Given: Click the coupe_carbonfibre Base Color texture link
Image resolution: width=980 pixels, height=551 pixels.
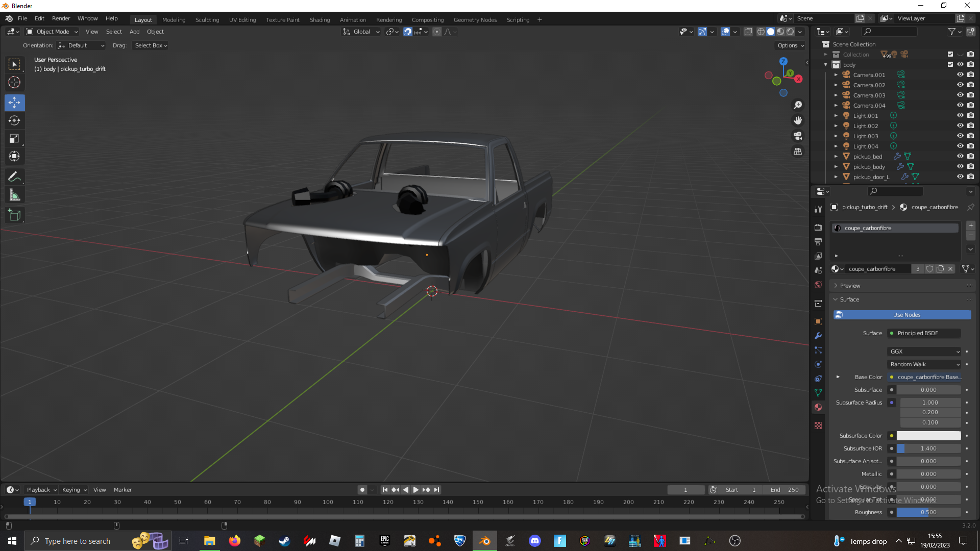Looking at the screenshot, I should tap(924, 377).
